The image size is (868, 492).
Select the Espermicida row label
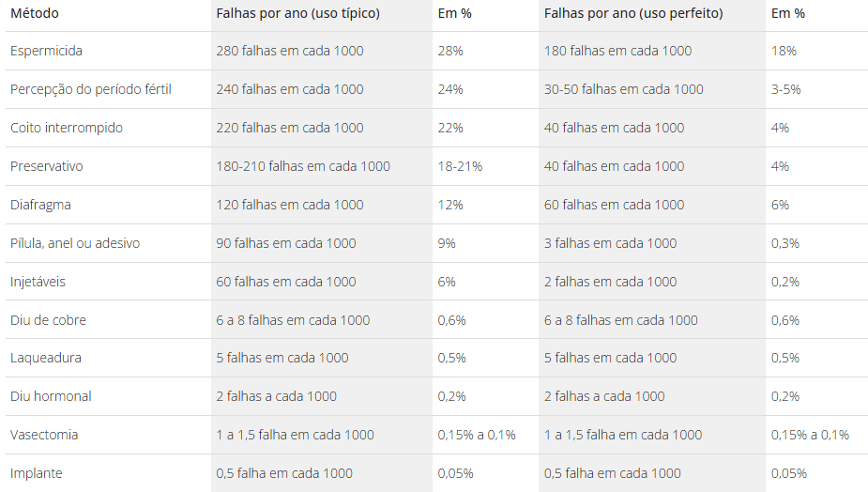point(47,51)
